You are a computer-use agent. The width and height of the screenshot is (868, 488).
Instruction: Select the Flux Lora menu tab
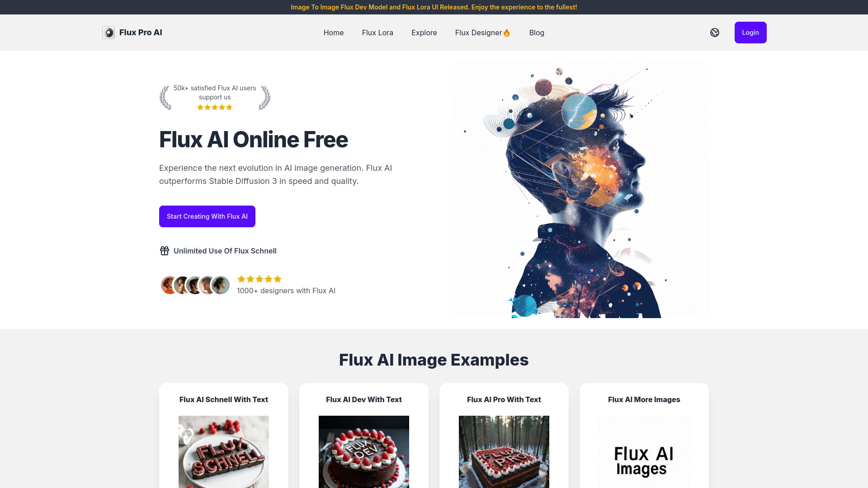pyautogui.click(x=377, y=32)
